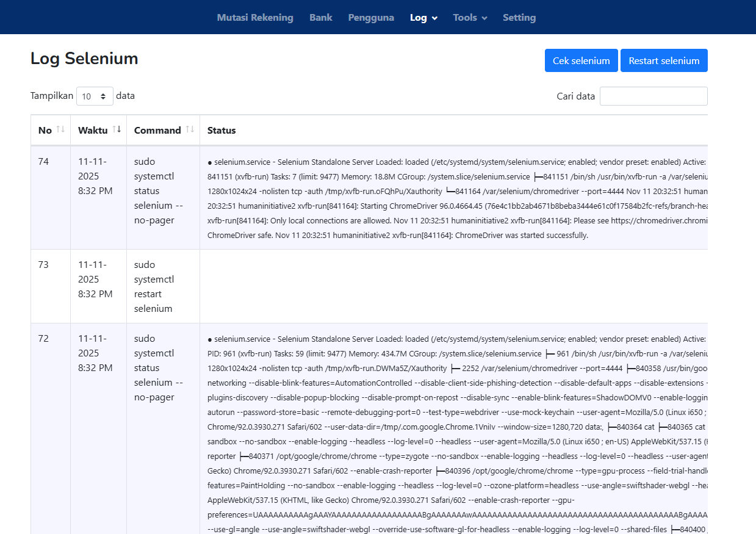Navigate to the Pengguna page
The width and height of the screenshot is (756, 534).
(x=371, y=18)
